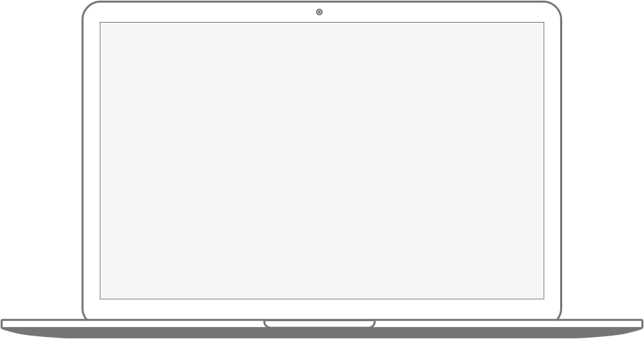Click the left side display bezel

pyautogui.click(x=92, y=160)
